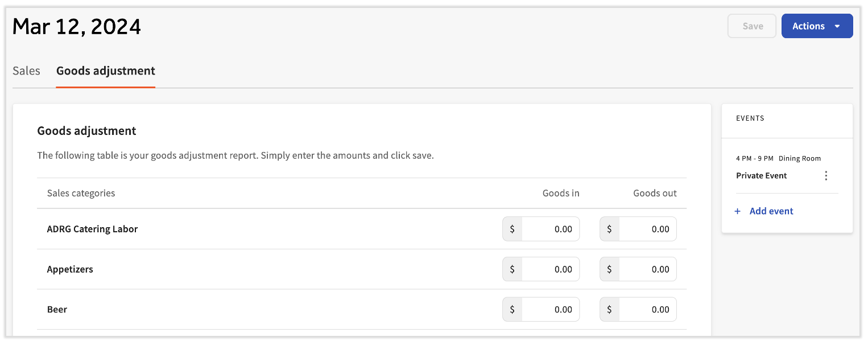Edit Goods out for ADRG Catering Labor

647,229
